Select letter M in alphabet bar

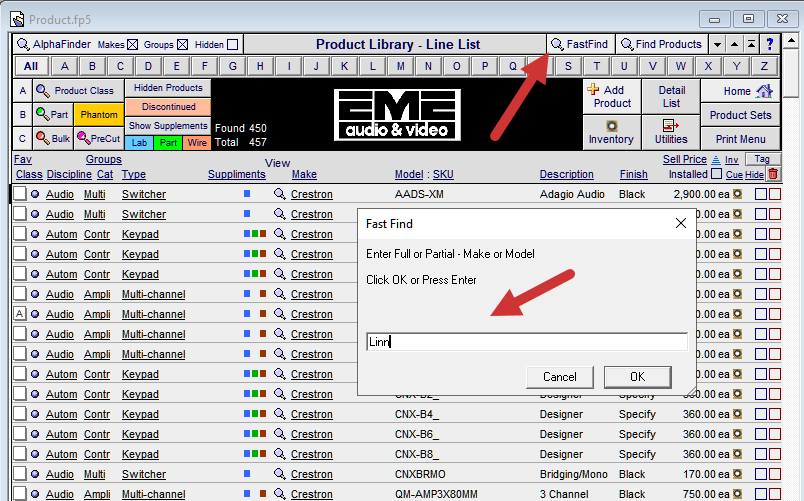tap(400, 66)
